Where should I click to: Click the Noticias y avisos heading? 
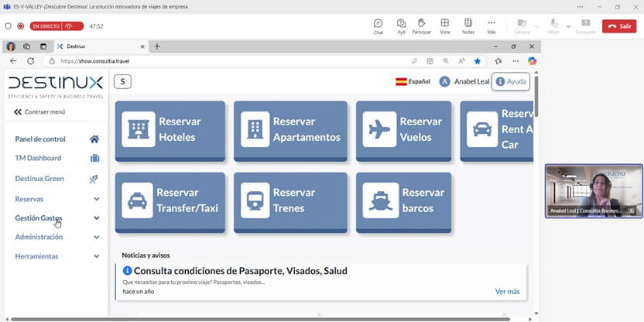[146, 255]
